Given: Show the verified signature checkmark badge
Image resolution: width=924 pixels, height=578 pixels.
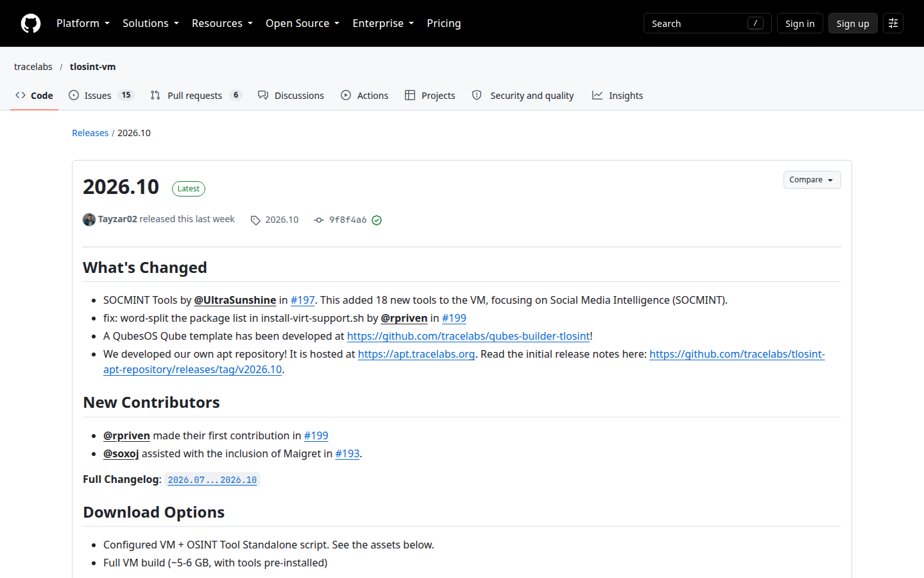Looking at the screenshot, I should (x=377, y=220).
